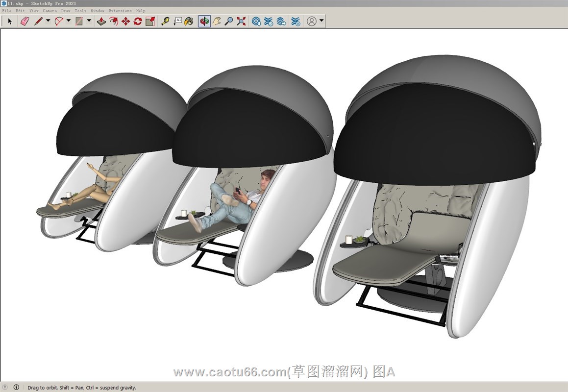The image size is (568, 392).
Task: Toggle the Orbit tool
Action: tap(204, 21)
